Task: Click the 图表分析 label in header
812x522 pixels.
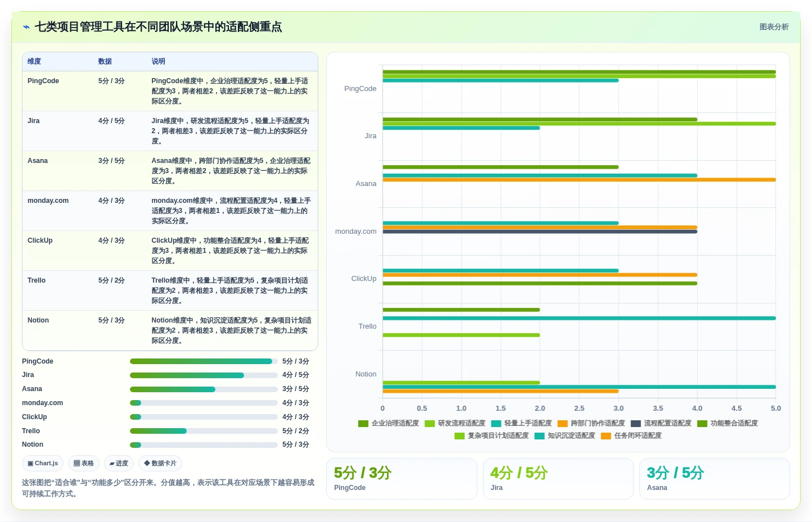Action: [774, 27]
